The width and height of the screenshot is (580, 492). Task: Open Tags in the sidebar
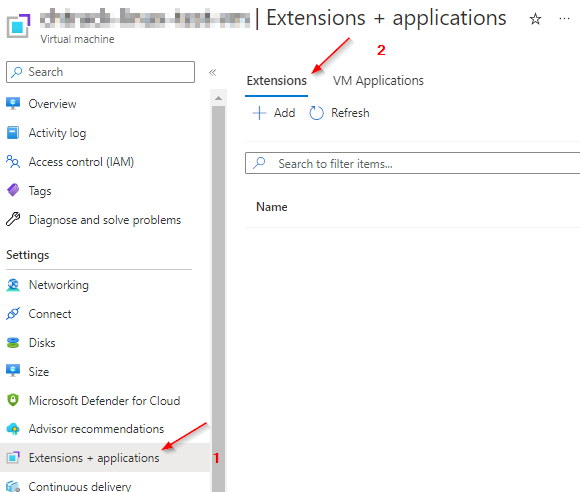(40, 191)
